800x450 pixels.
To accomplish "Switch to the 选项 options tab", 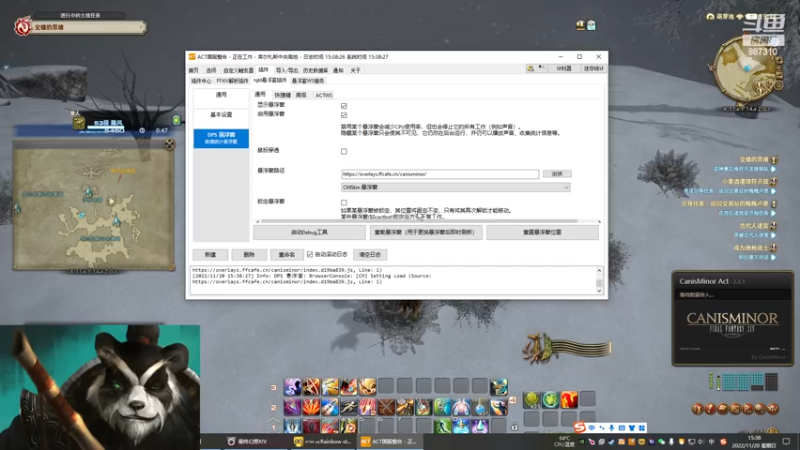I will (211, 70).
